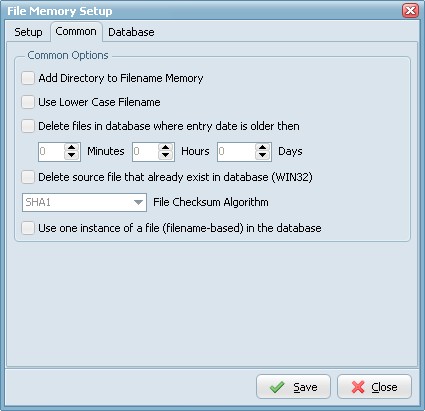
Task: Click inside the Minutes number field
Action: (x=51, y=152)
